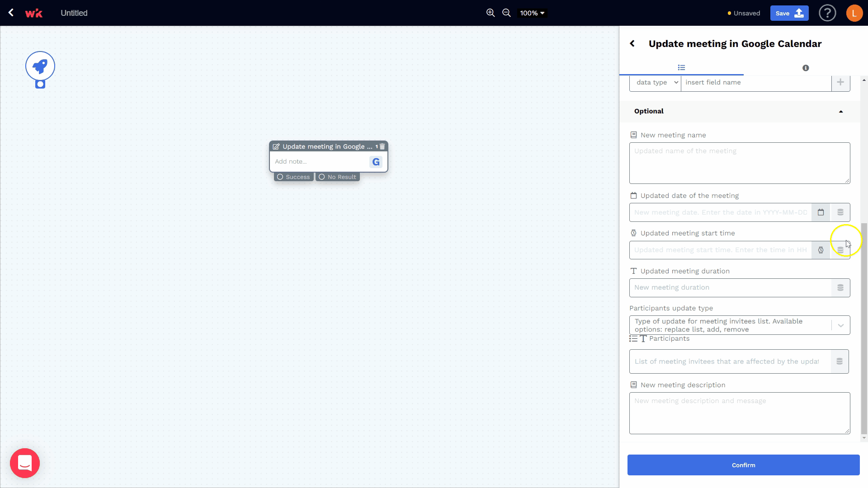868x488 pixels.
Task: Zoom in on the canvas
Action: [x=491, y=13]
